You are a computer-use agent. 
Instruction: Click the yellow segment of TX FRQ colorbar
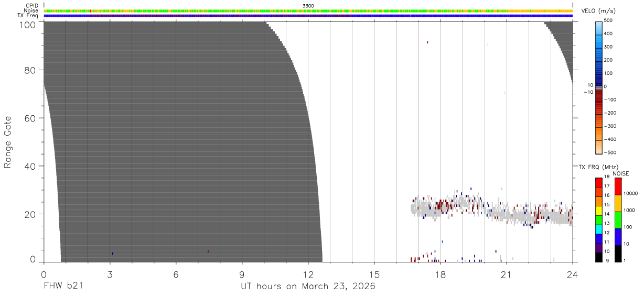[x=599, y=210]
